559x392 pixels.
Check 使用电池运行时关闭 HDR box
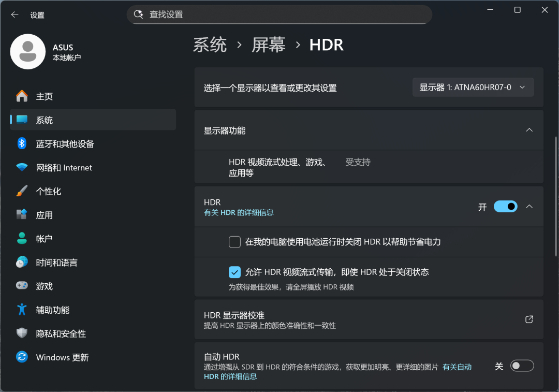234,242
